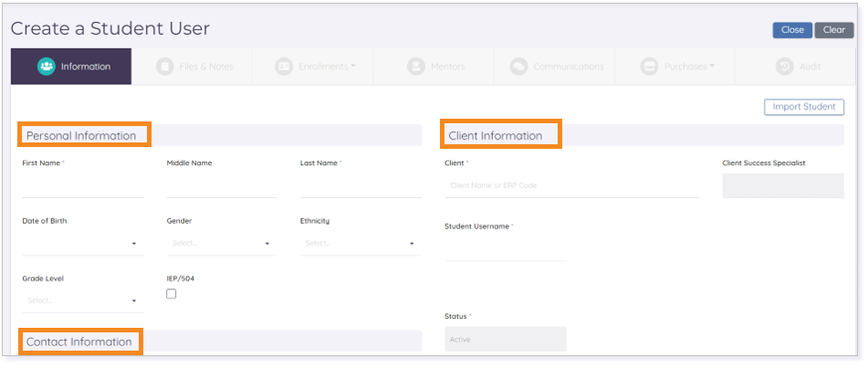Expand the Purchases tab caret
The width and height of the screenshot is (868, 368).
[711, 67]
